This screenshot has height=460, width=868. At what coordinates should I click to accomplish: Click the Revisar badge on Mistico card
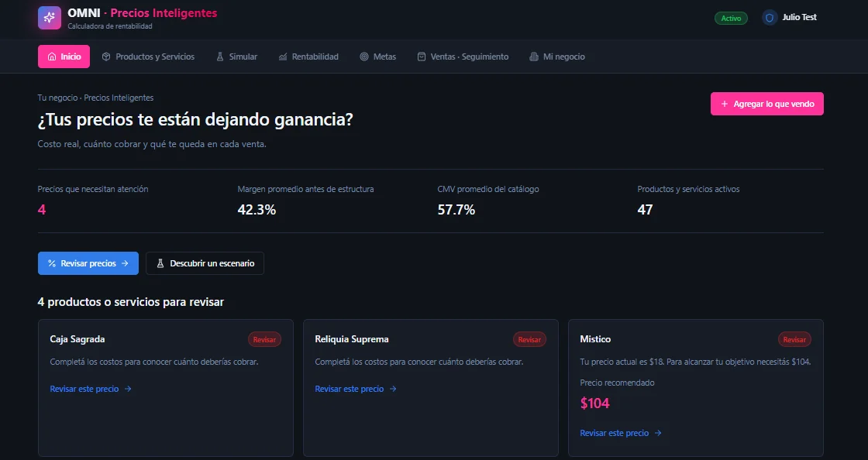794,339
